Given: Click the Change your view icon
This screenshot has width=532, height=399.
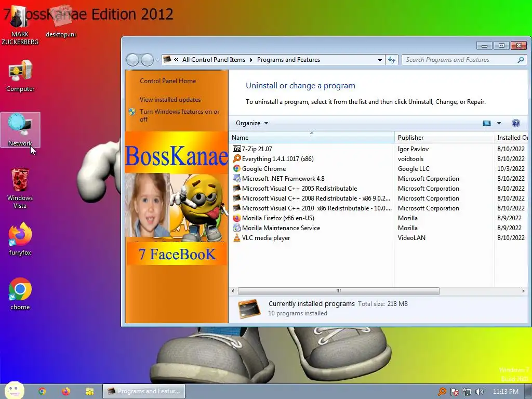Looking at the screenshot, I should 486,123.
